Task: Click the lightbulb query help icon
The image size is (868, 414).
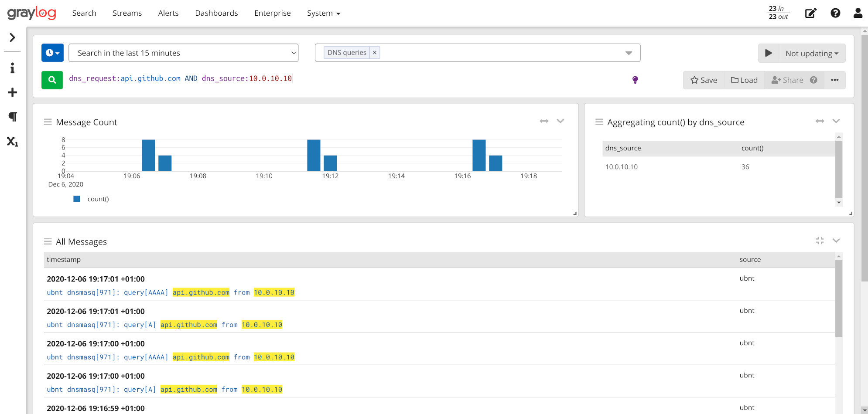Action: tap(635, 80)
